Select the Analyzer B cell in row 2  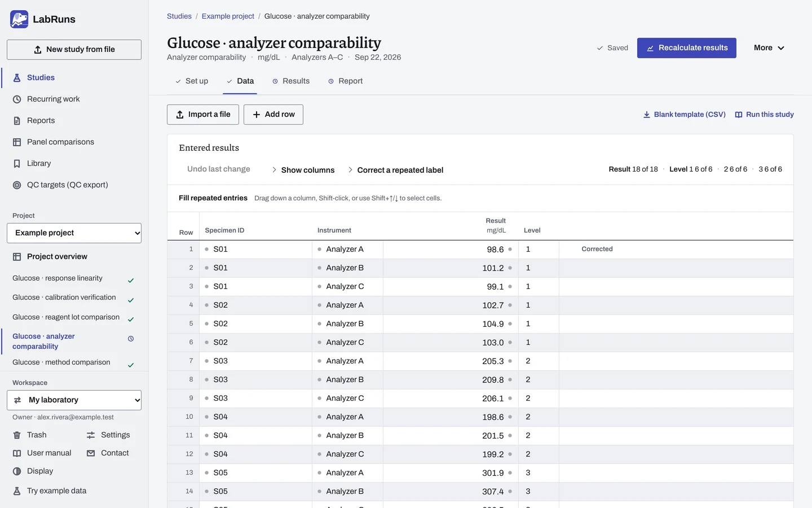(347, 268)
